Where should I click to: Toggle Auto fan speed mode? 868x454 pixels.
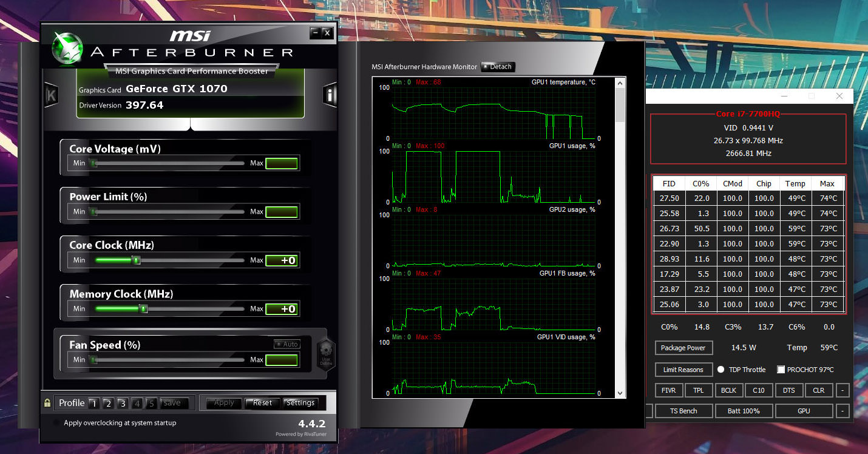click(287, 344)
